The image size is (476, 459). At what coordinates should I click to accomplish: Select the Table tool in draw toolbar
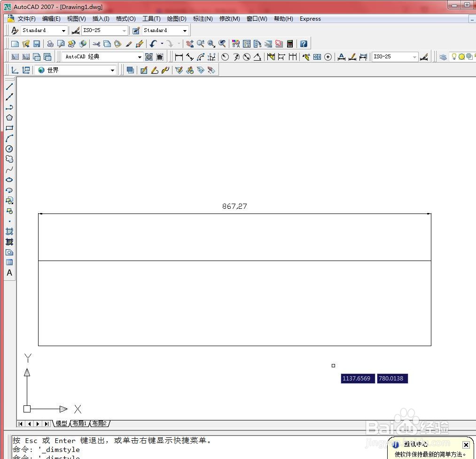(9, 262)
